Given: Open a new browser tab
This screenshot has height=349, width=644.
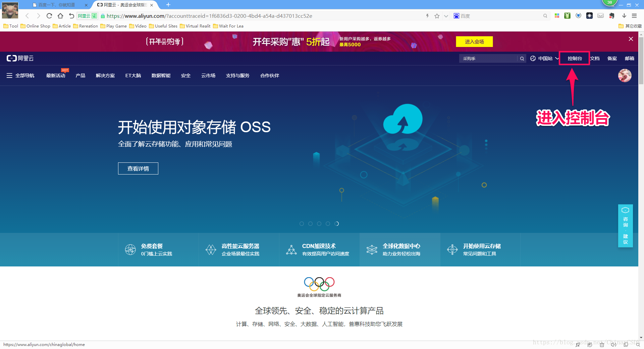Looking at the screenshot, I should coord(168,5).
